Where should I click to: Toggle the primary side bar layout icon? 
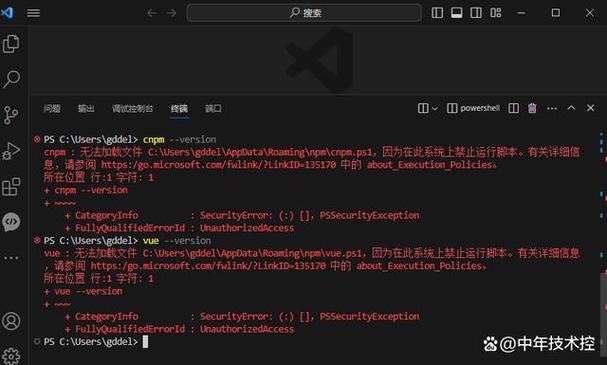point(437,13)
